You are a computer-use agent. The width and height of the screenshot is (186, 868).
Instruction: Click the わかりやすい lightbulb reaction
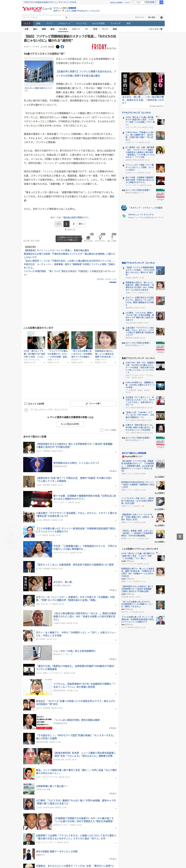click(100, 238)
